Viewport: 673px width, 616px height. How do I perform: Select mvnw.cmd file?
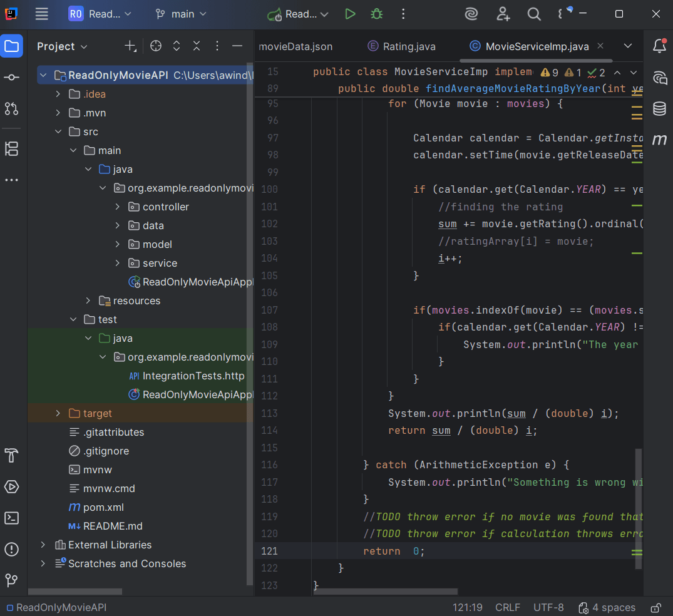(102, 488)
